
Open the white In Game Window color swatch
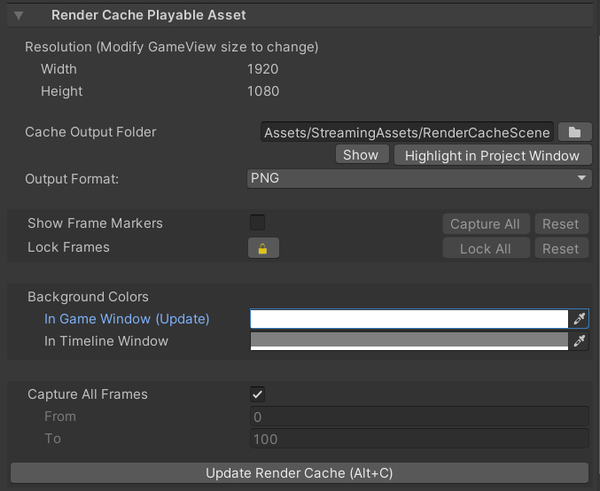[408, 319]
